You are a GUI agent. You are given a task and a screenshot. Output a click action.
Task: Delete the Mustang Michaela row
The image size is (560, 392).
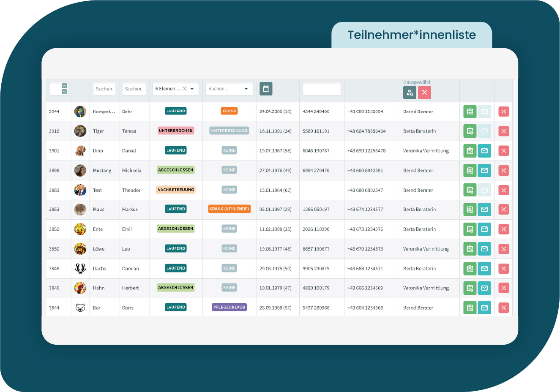click(503, 171)
